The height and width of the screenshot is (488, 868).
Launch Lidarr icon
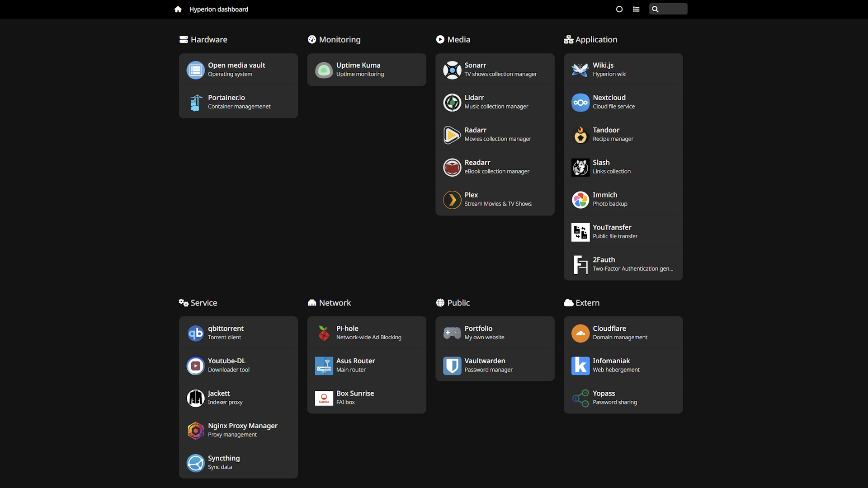point(452,103)
